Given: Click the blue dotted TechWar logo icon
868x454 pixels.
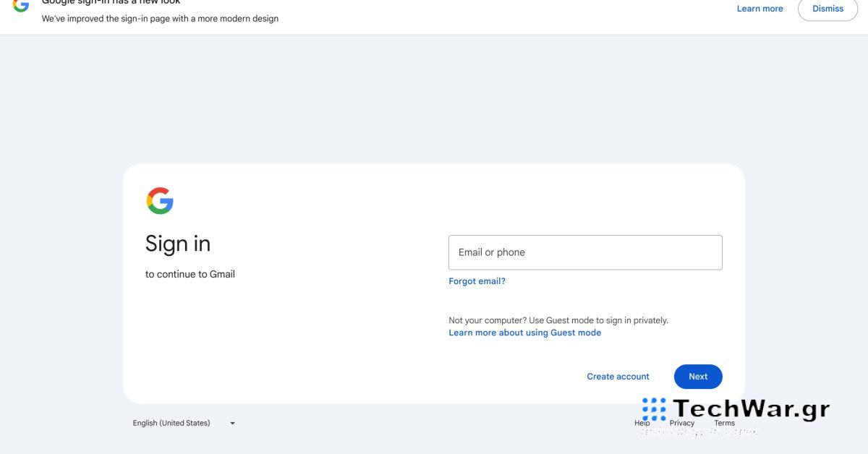Looking at the screenshot, I should (654, 408).
